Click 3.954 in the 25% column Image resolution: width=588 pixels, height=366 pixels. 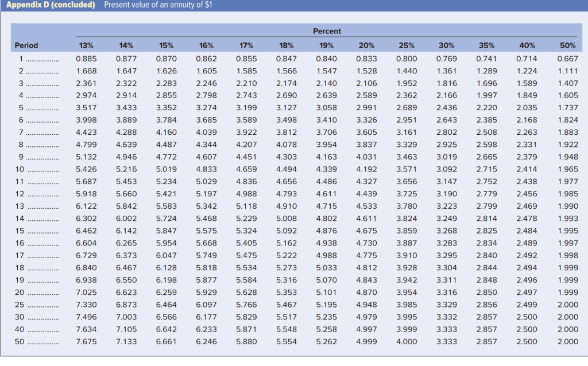(407, 293)
